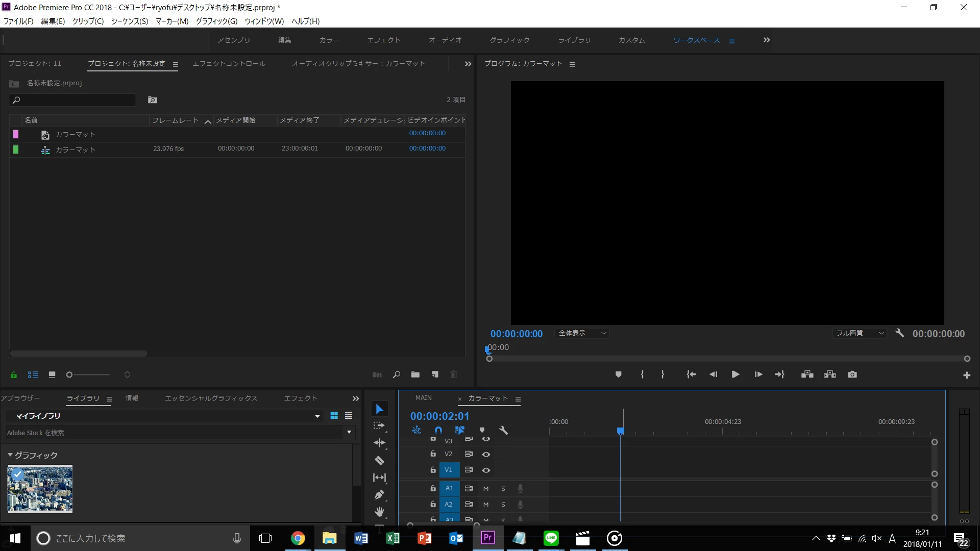Step back one frame in Program monitor
980x551 pixels.
tap(713, 374)
